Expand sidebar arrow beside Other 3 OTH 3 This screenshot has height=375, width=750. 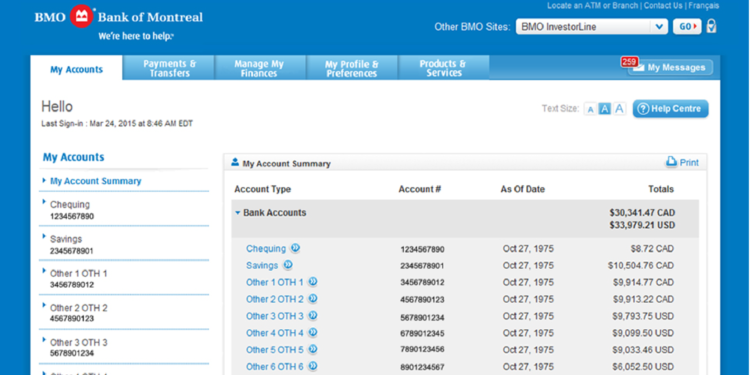44,340
